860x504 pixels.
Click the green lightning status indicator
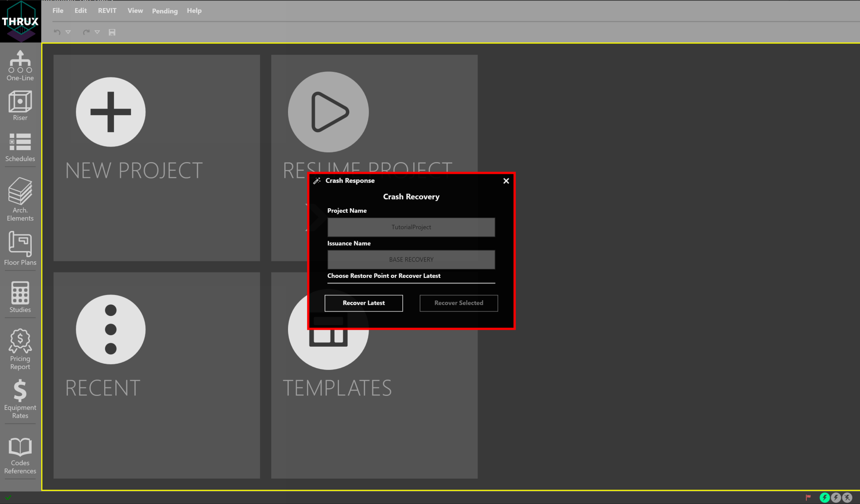pyautogui.click(x=825, y=497)
